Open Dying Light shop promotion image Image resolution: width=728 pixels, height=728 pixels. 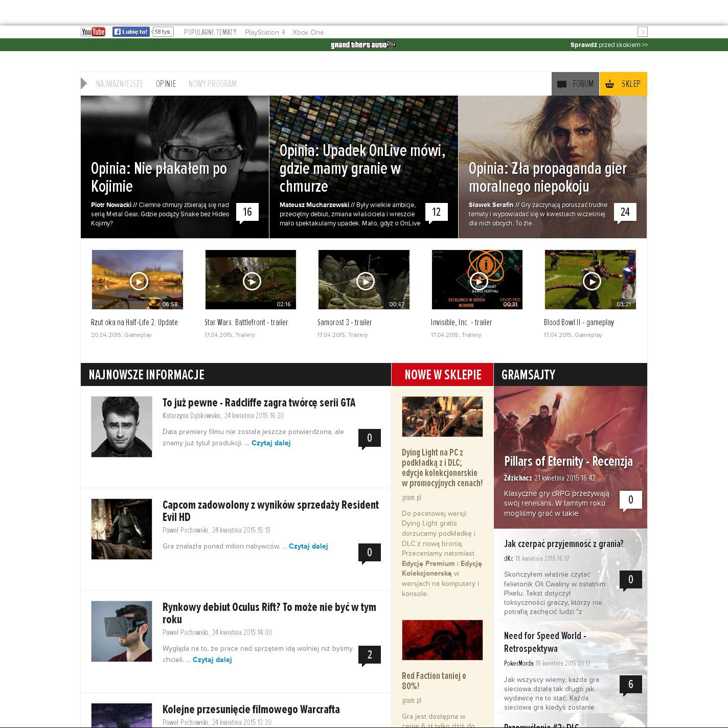click(x=442, y=416)
